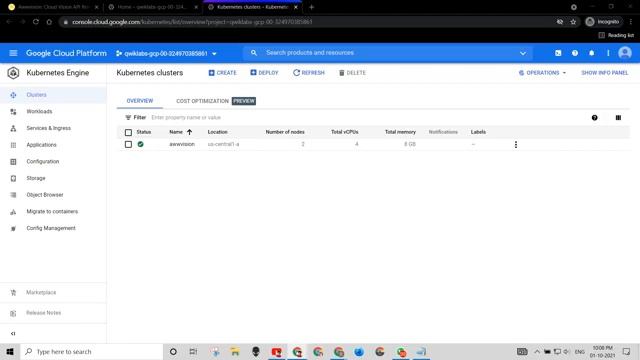Open notifications bell icon

pyautogui.click(x=591, y=53)
